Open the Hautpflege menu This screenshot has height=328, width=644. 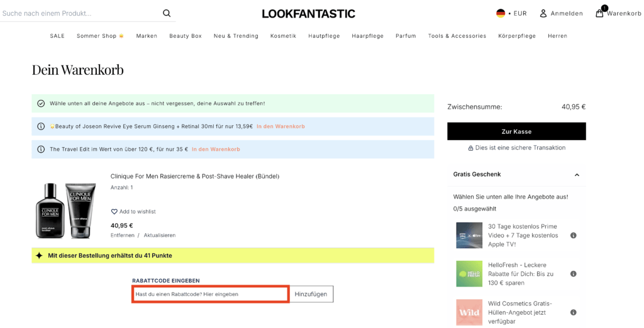(x=324, y=36)
